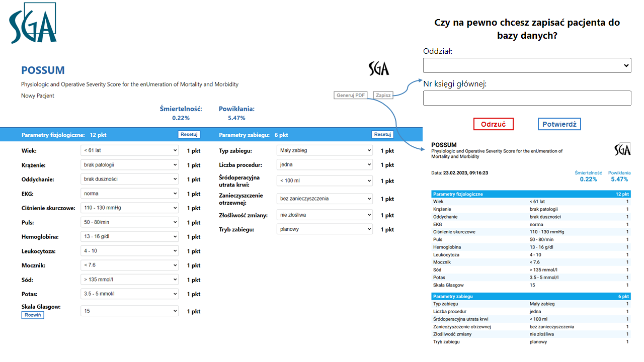Reset Parametry fizjologiczne with Resetuj

click(189, 134)
